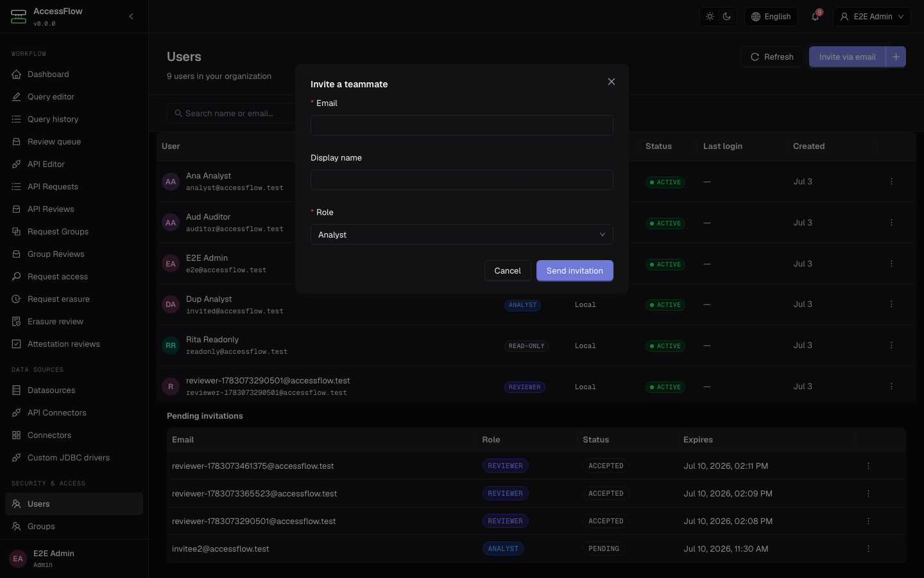Click the AccessFlow logo

(19, 17)
